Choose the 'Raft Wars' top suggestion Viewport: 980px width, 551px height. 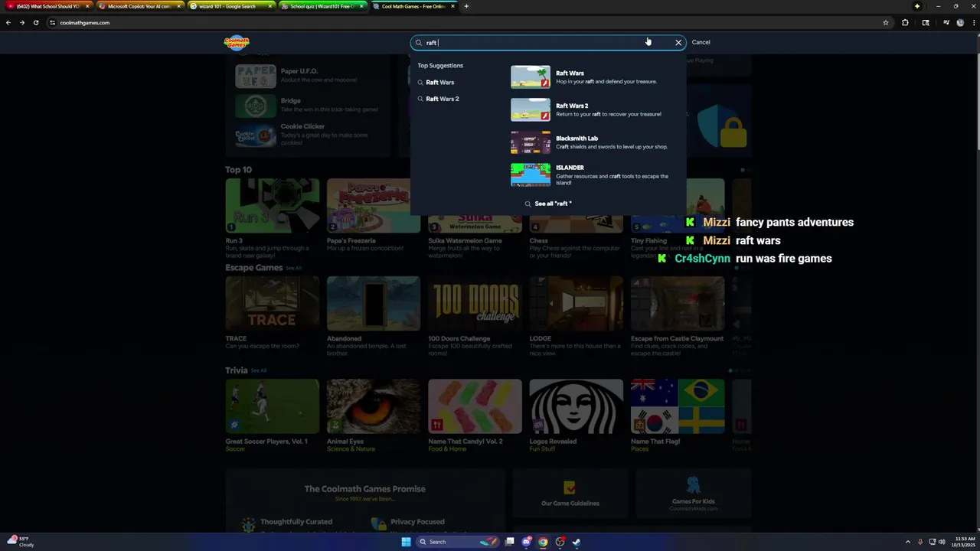(x=440, y=83)
